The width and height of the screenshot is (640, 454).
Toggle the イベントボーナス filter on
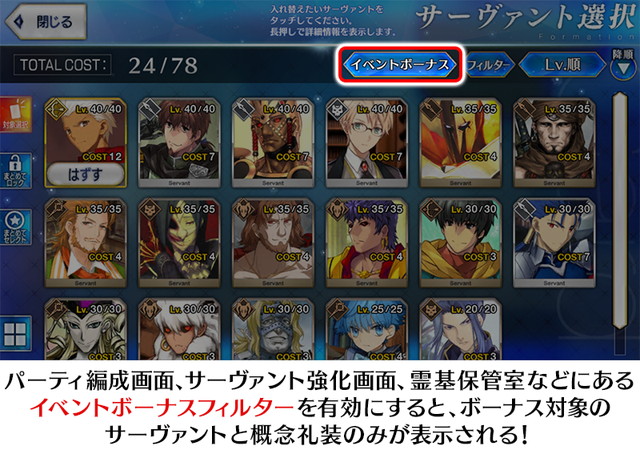pyautogui.click(x=400, y=65)
